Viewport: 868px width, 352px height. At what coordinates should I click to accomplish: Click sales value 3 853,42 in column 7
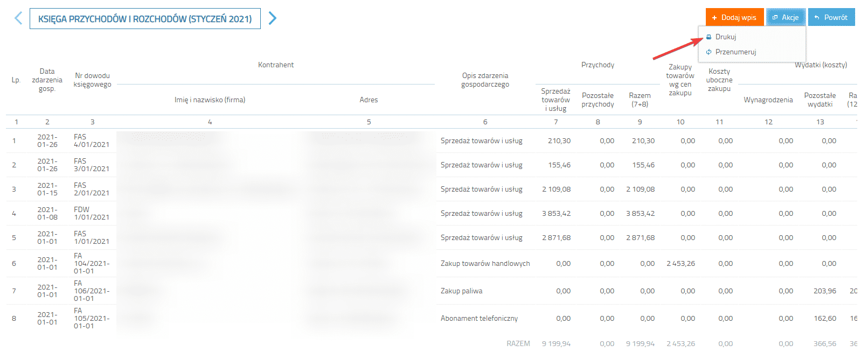[x=557, y=213]
